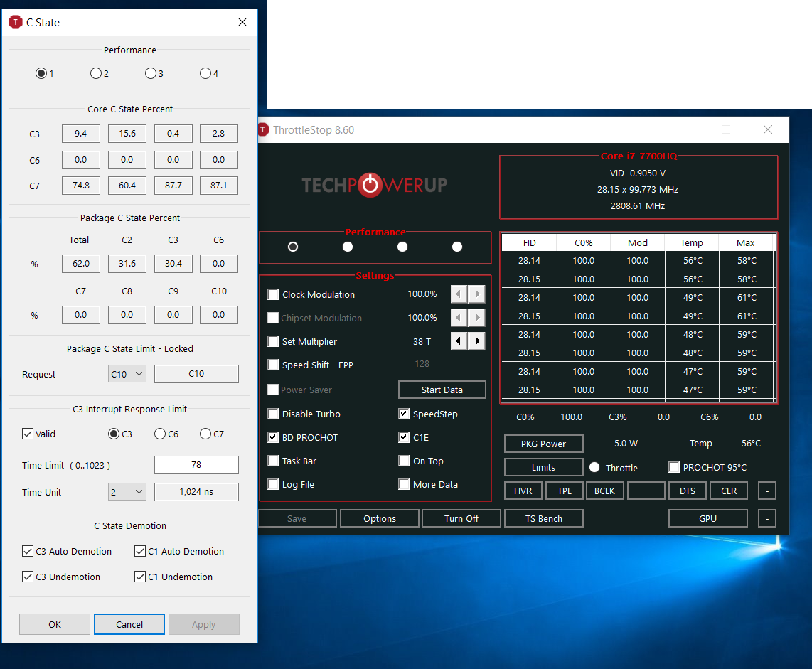This screenshot has width=812, height=669.
Task: Click the TechPowerUp power logo
Action: (x=369, y=185)
